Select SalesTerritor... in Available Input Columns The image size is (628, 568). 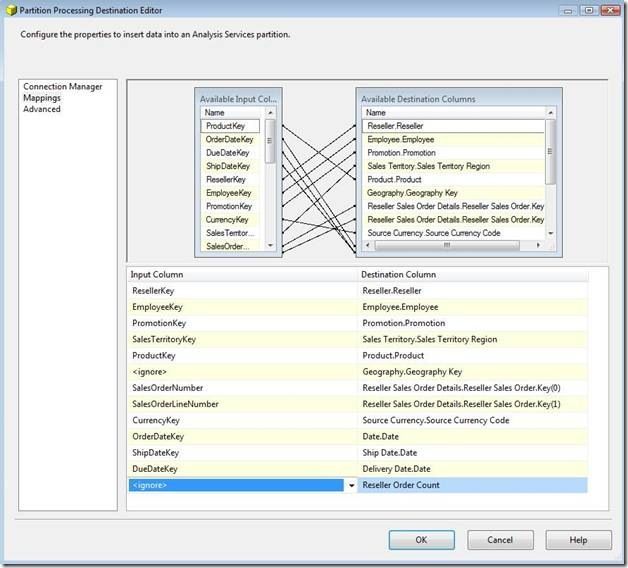230,233
